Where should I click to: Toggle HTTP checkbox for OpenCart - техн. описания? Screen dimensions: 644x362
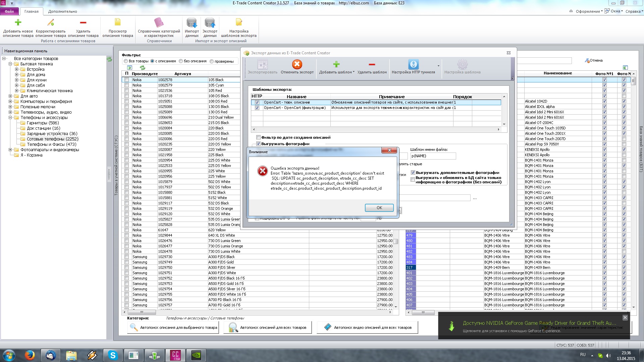(x=257, y=102)
